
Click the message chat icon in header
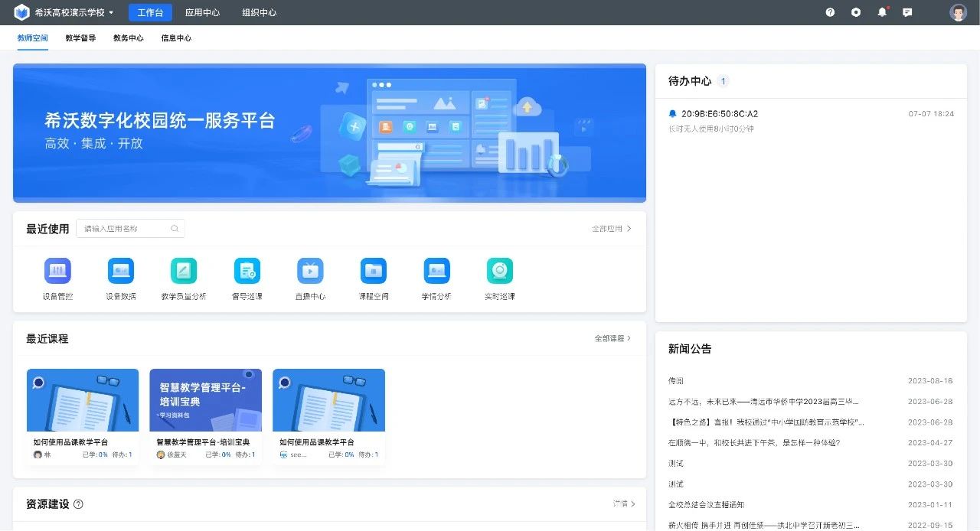coord(907,12)
